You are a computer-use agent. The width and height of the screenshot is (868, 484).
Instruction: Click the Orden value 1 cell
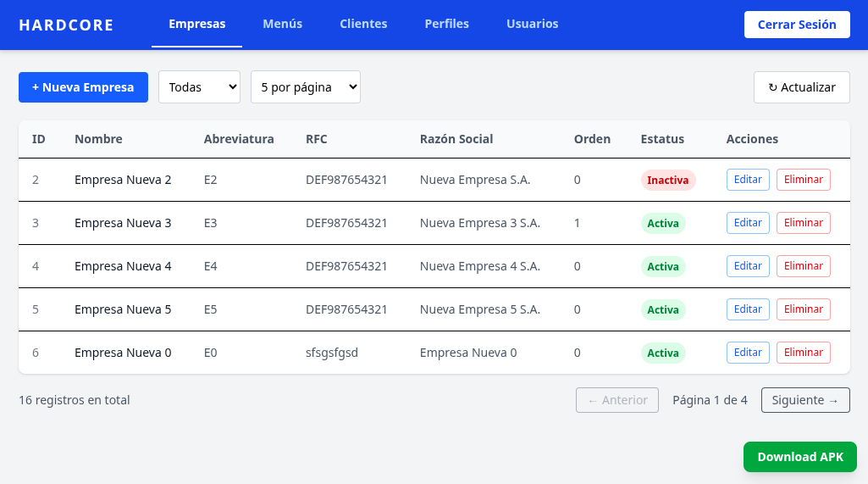pos(577,223)
